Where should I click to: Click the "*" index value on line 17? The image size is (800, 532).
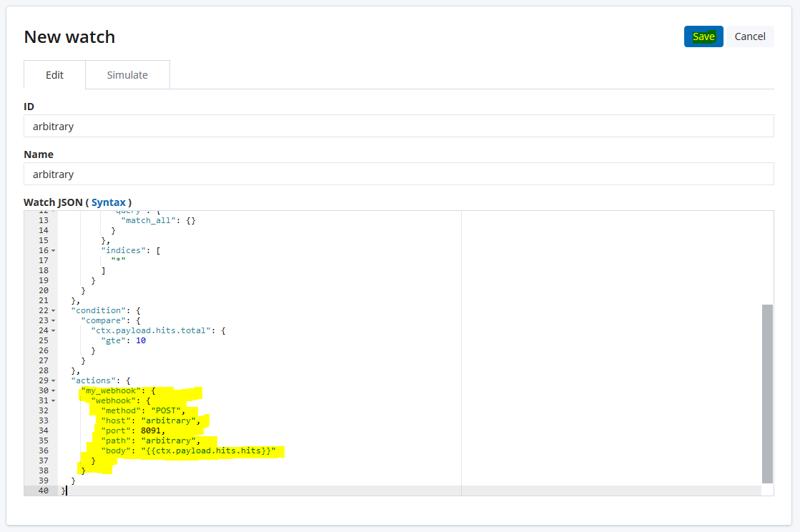(x=119, y=260)
